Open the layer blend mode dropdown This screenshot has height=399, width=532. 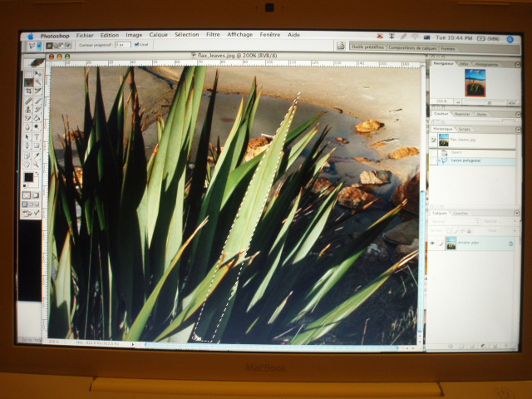455,221
